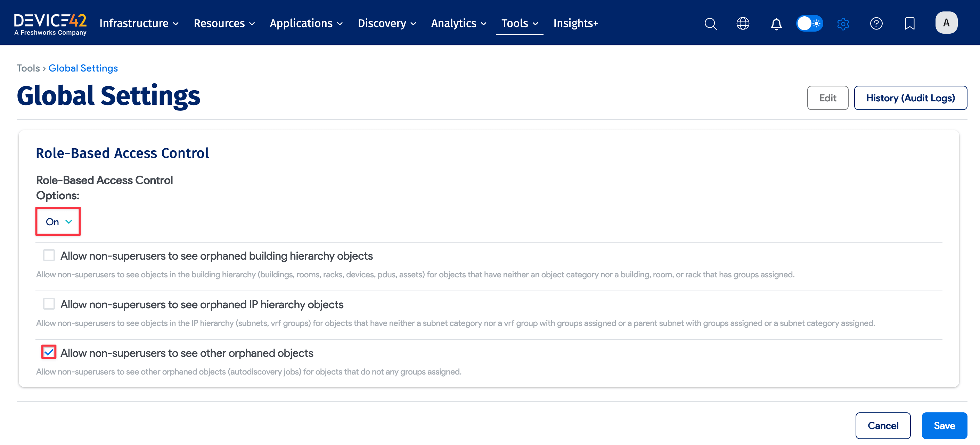Open the user avatar A menu
The image size is (980, 445).
pyautogui.click(x=946, y=23)
